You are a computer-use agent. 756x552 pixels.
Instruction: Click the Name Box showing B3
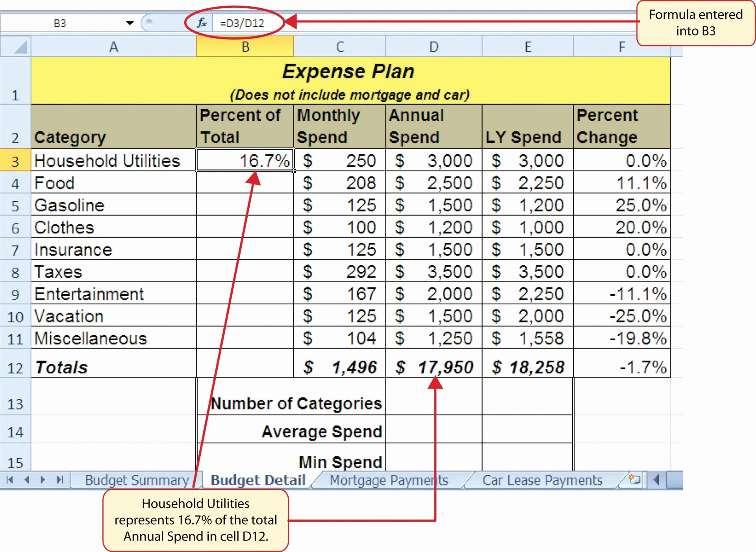[60, 23]
